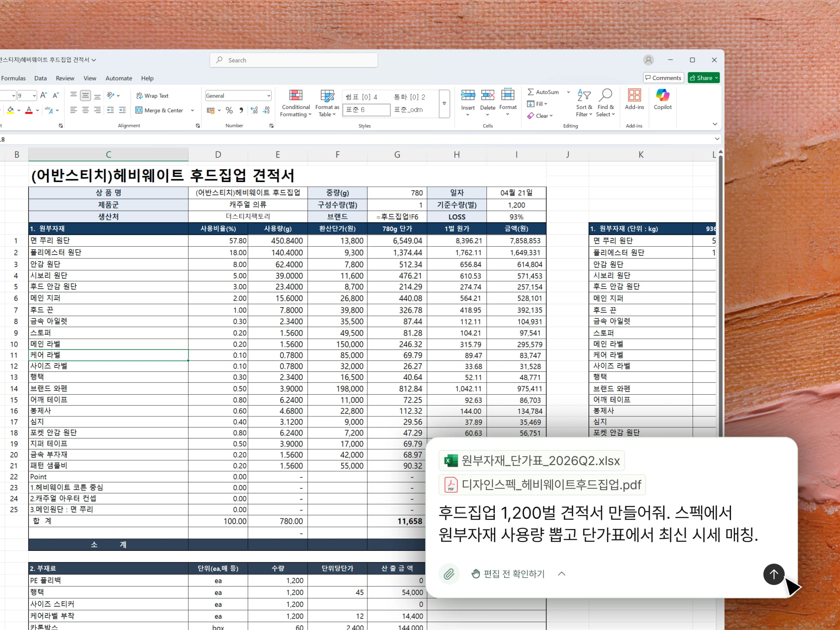Apply the yellow fill color swatch
This screenshot has height=630, width=840.
[10, 110]
